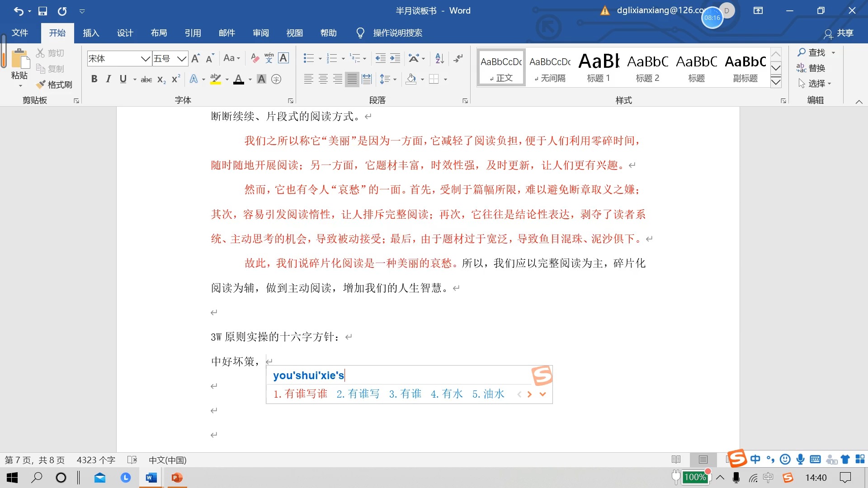Viewport: 868px width, 488px height.
Task: Click the 共享 share button
Action: tap(839, 33)
